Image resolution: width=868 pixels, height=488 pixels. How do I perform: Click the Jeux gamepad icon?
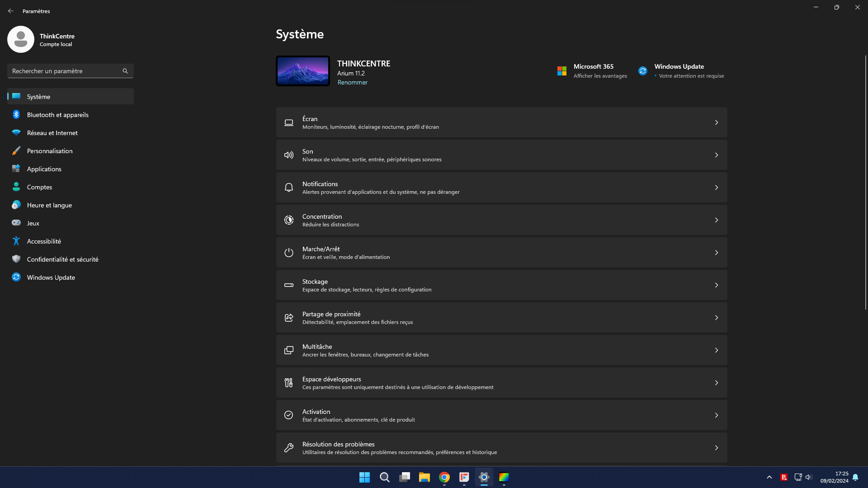point(16,223)
